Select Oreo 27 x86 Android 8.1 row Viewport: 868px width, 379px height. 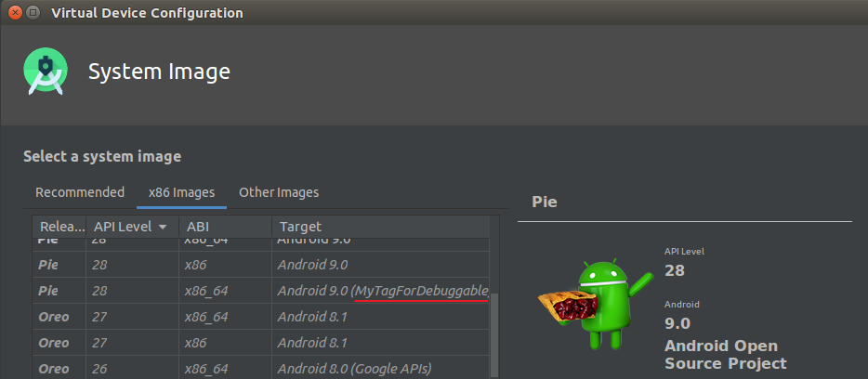261,343
